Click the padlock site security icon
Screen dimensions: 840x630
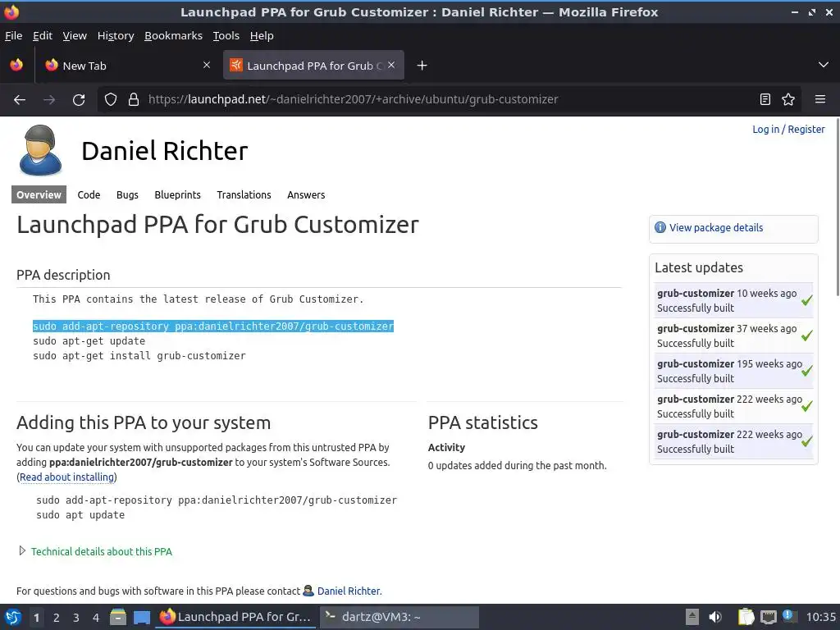point(134,99)
